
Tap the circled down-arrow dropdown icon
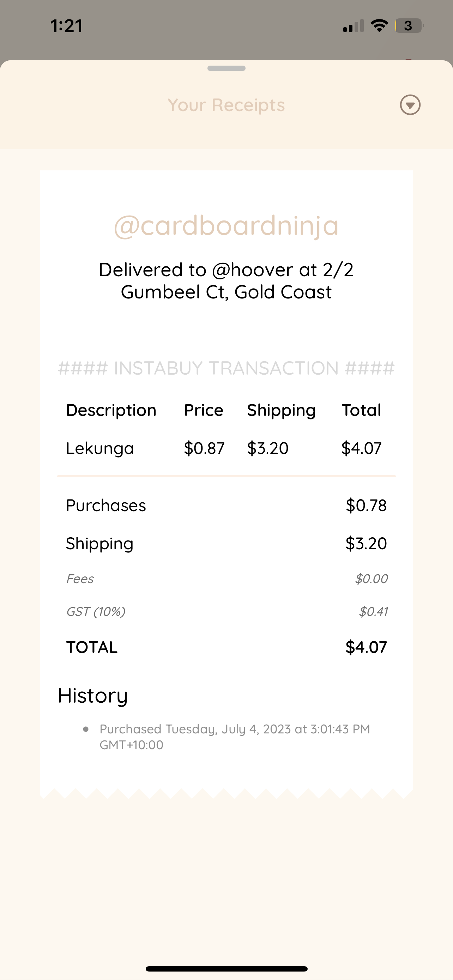410,105
